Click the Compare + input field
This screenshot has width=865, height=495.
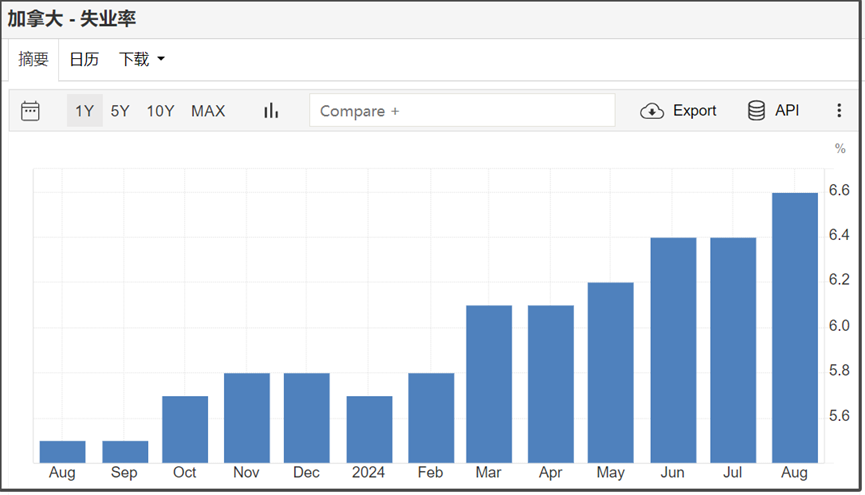[462, 111]
